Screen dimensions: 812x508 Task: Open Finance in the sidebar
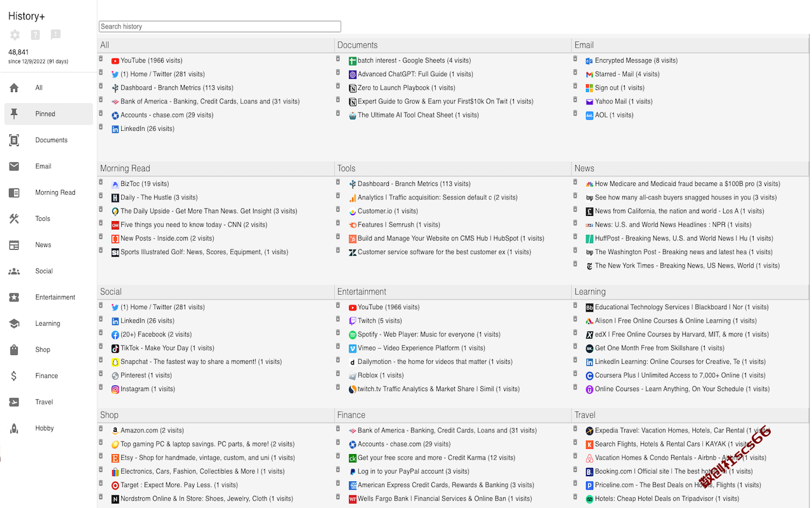coord(49,376)
